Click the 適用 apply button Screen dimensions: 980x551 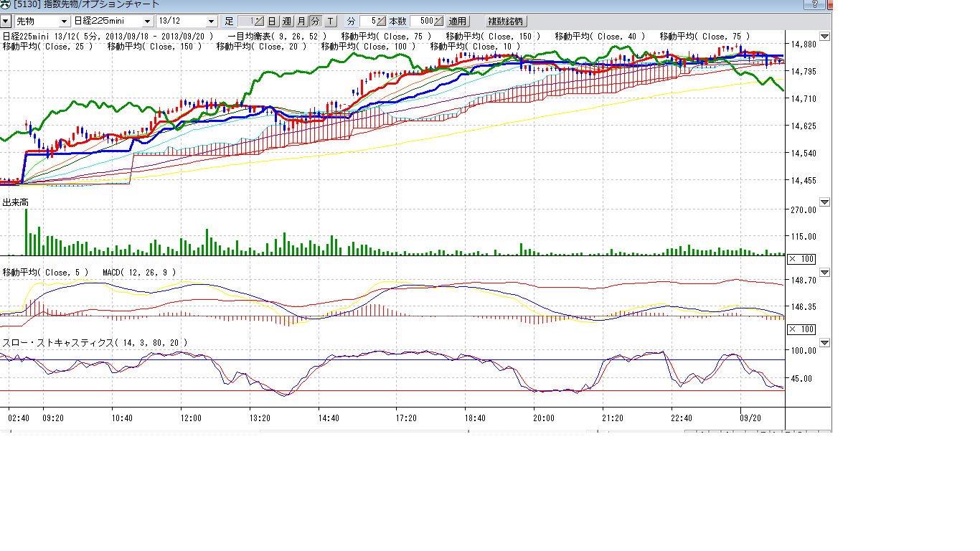click(x=458, y=22)
